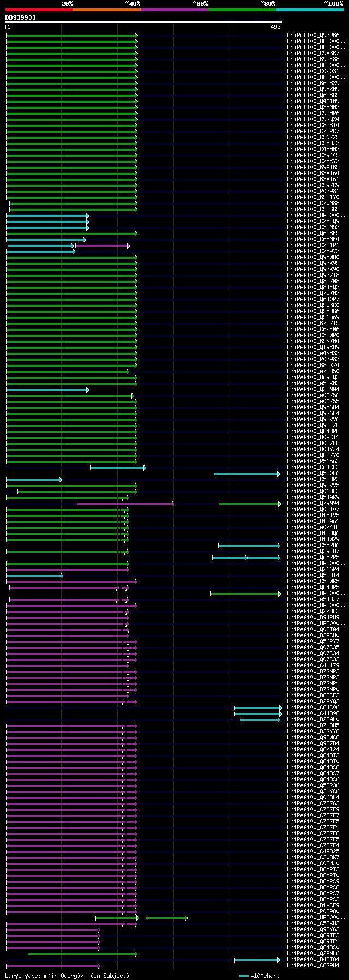Open hit UniRef100_C0Z031
Screen dimensions: 349x980
click(x=313, y=71)
